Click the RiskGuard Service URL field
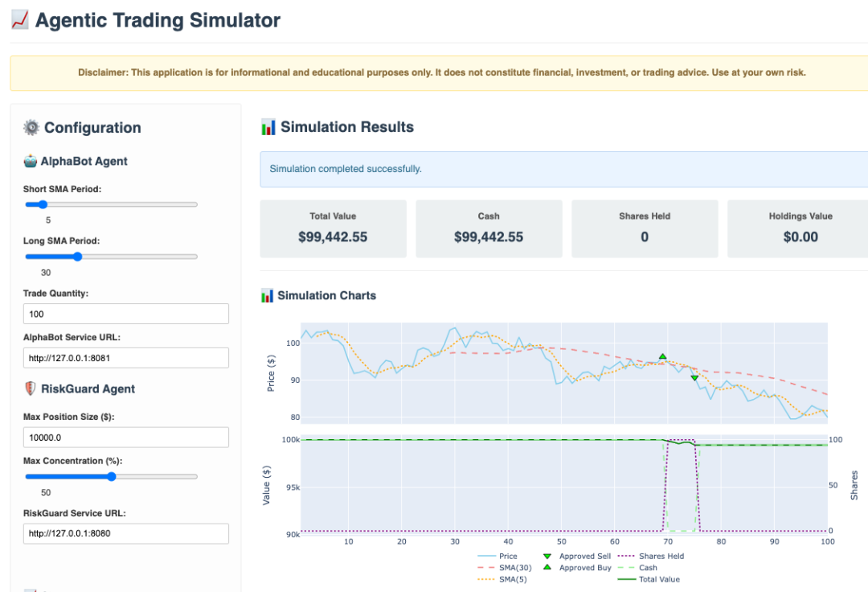This screenshot has width=868, height=592. [125, 533]
